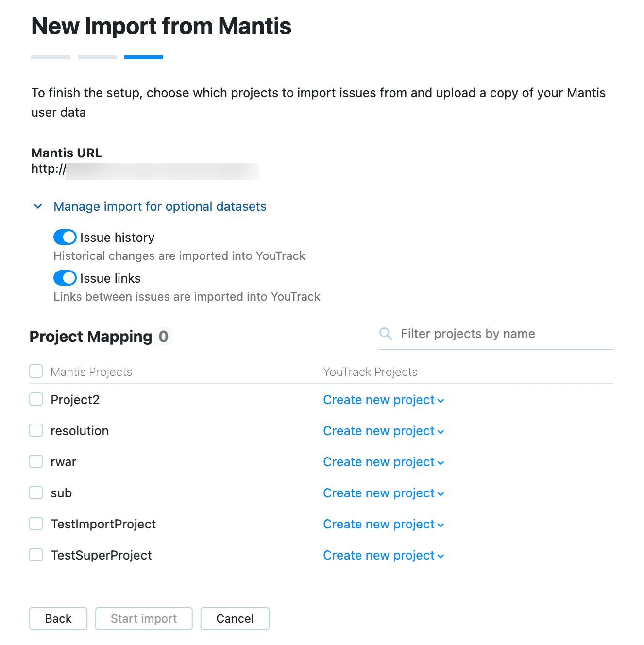This screenshot has height=645, width=644.
Task: Open Create new project dropdown for TestSuperProject
Action: (383, 555)
